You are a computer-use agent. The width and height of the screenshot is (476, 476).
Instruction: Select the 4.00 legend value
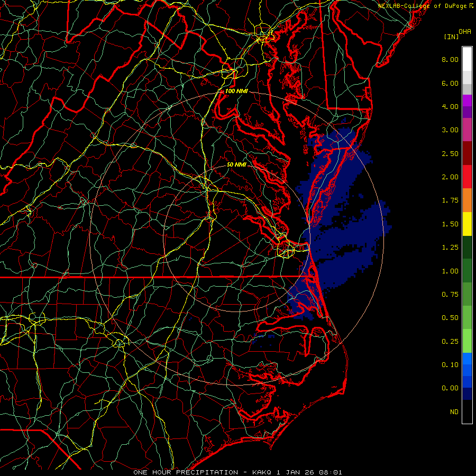point(450,106)
